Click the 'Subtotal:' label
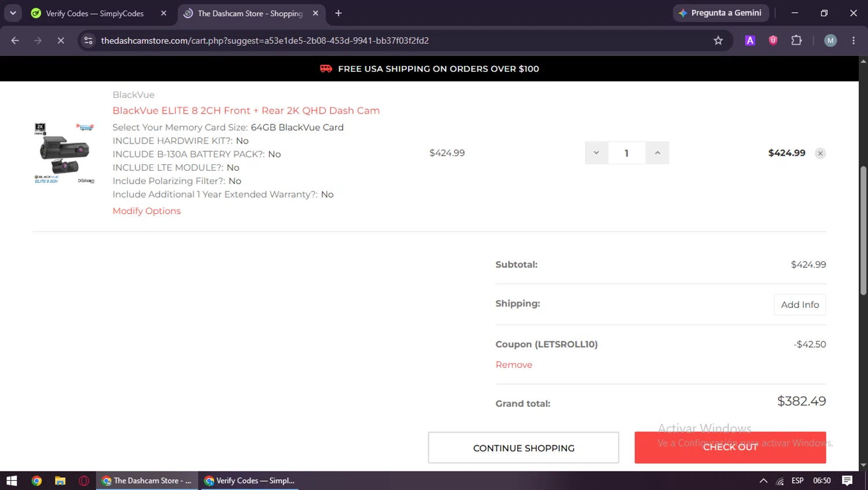The image size is (868, 490). pyautogui.click(x=516, y=264)
